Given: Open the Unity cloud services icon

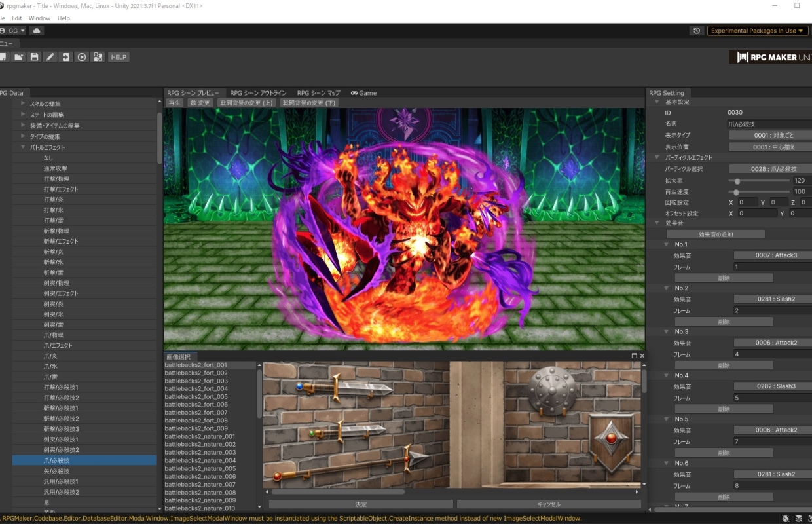Looking at the screenshot, I should pos(36,31).
